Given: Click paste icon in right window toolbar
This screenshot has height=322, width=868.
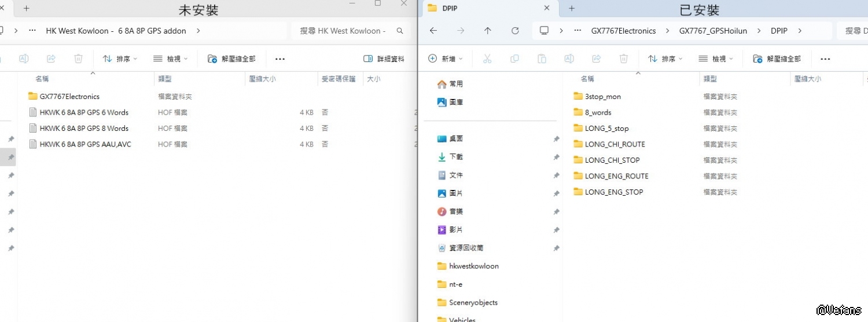Looking at the screenshot, I should pos(542,58).
